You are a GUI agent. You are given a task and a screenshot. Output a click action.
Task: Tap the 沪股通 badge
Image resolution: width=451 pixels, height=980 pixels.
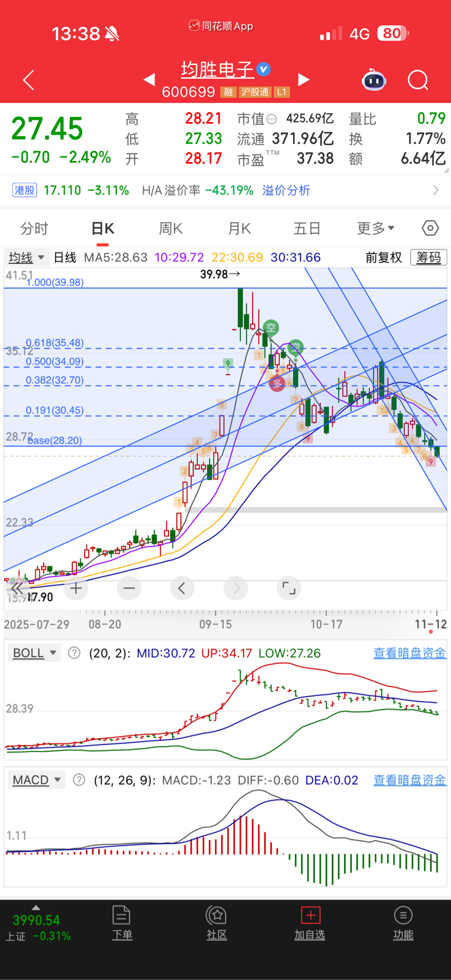(x=254, y=92)
